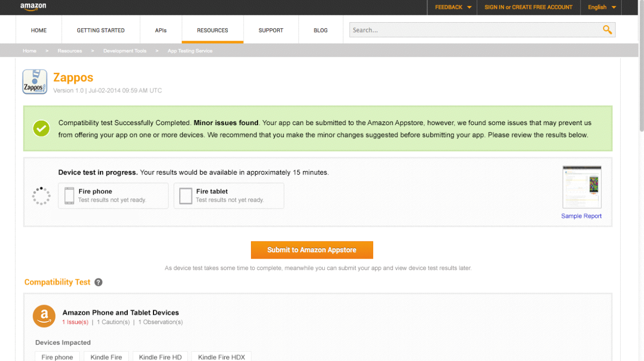Open the sample report thumbnail
Image resolution: width=644 pixels, height=361 pixels.
(x=582, y=187)
